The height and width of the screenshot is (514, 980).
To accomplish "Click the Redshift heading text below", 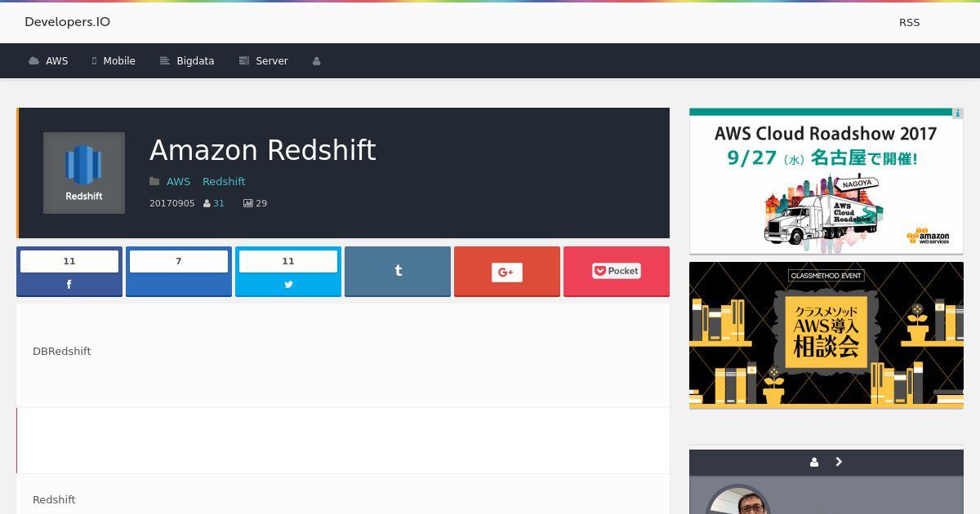I will (54, 499).
